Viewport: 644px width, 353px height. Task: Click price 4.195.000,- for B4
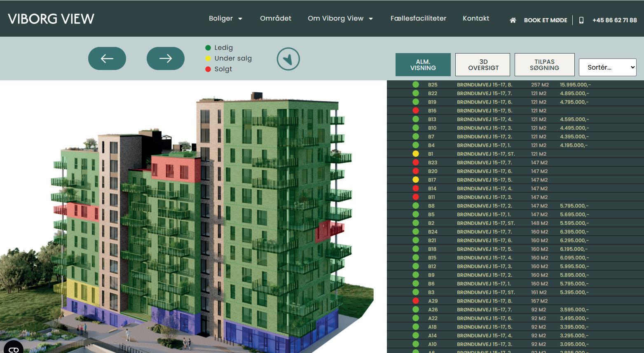click(x=574, y=145)
